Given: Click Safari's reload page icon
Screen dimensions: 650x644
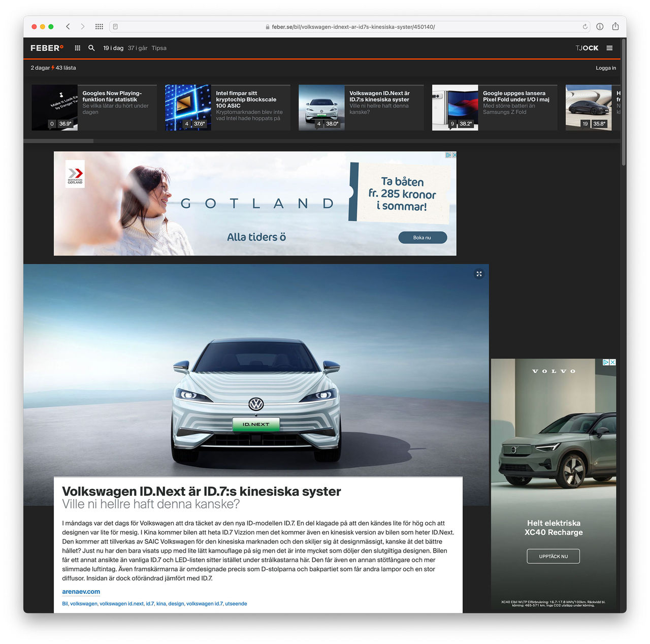Looking at the screenshot, I should point(585,27).
